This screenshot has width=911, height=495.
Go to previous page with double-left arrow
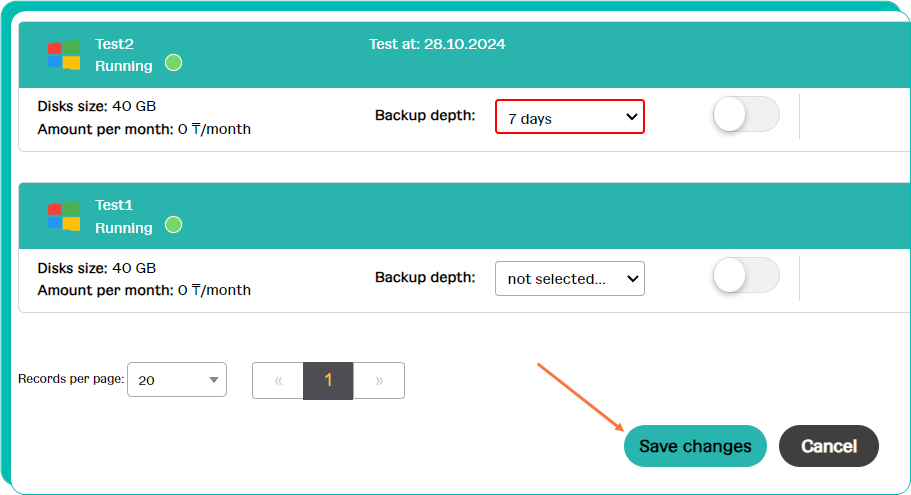278,381
